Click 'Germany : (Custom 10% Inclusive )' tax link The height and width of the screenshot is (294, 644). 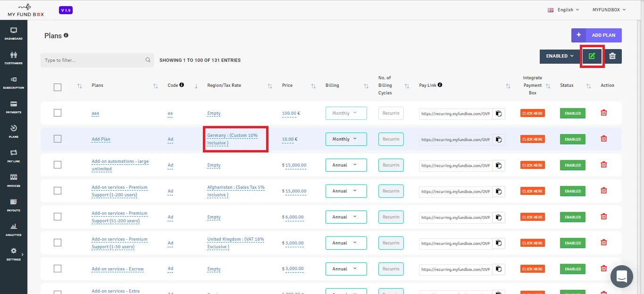click(x=233, y=139)
